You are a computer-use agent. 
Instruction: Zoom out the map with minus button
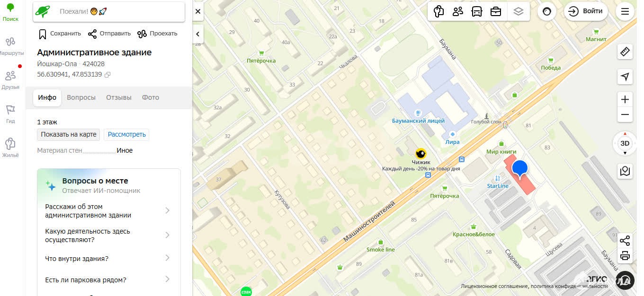625,115
